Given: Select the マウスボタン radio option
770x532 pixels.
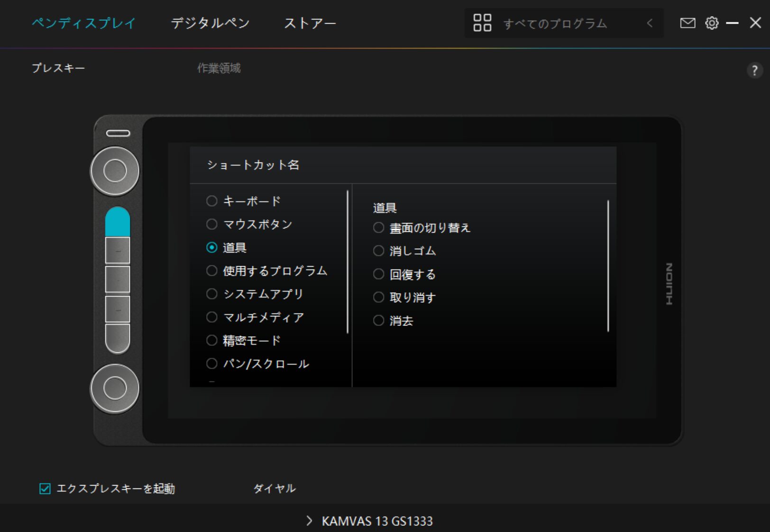Looking at the screenshot, I should (212, 224).
